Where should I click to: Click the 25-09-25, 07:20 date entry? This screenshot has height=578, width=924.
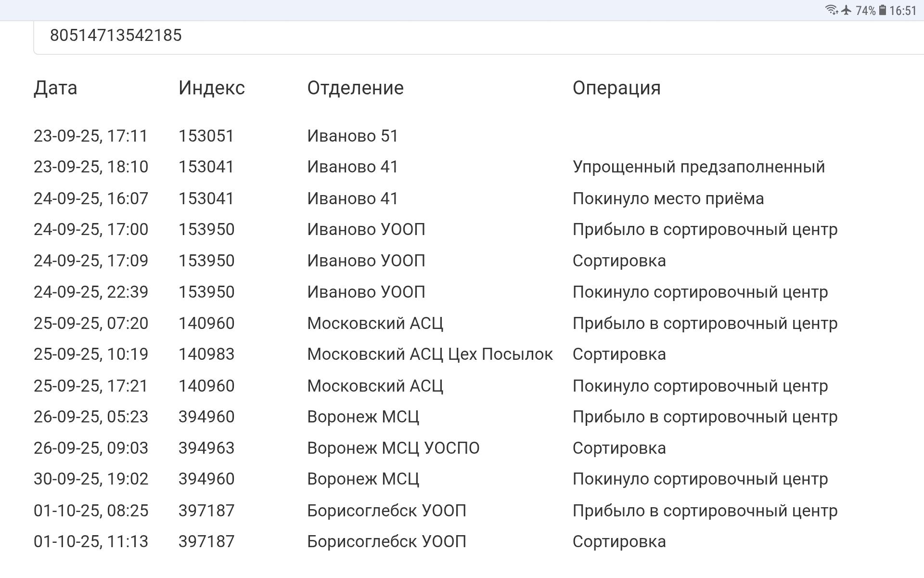(91, 324)
